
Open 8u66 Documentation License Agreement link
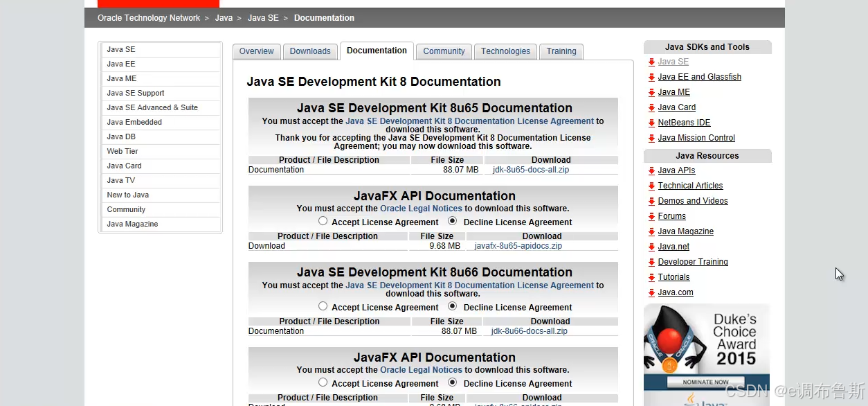click(469, 285)
